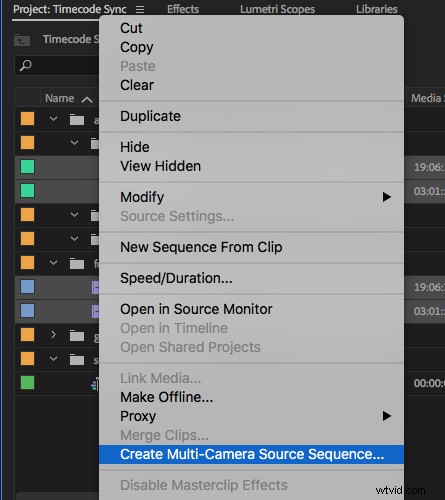The image size is (445, 500).
Task: Select the first bin folder icon
Action: [77, 119]
